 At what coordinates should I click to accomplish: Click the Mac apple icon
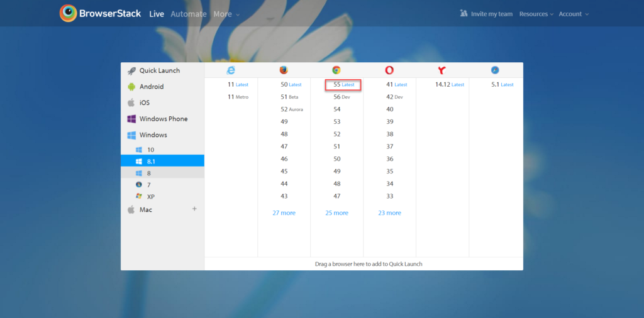coord(131,210)
